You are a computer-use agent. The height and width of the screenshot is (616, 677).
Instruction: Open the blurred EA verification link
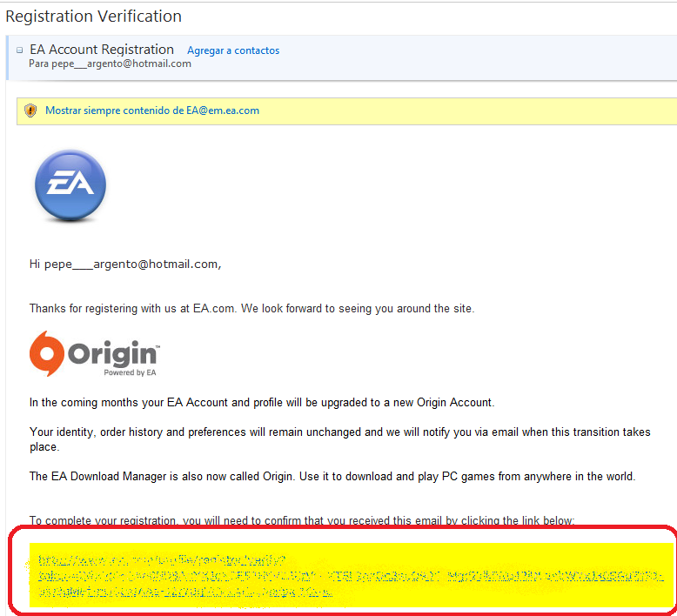coord(350,577)
